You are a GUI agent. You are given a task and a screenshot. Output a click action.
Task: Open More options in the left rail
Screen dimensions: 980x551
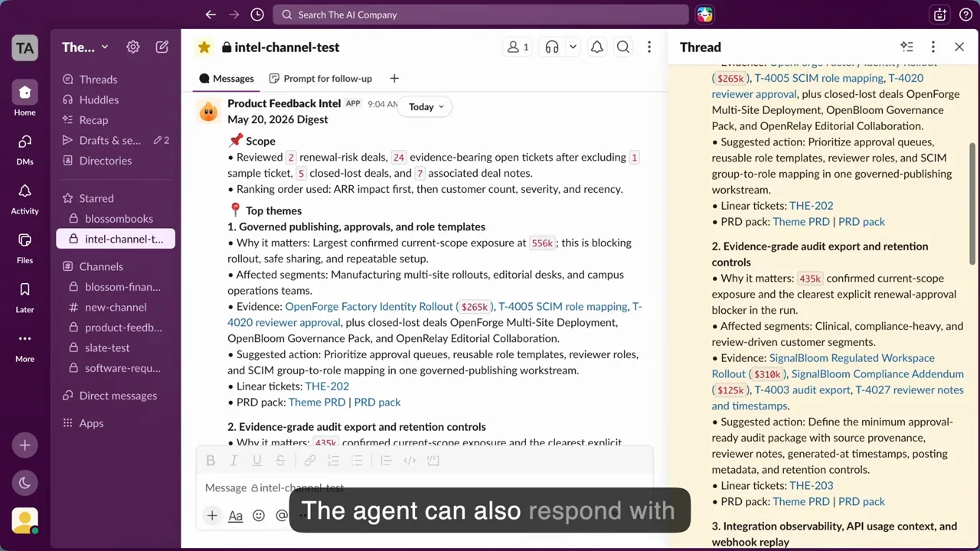24,346
